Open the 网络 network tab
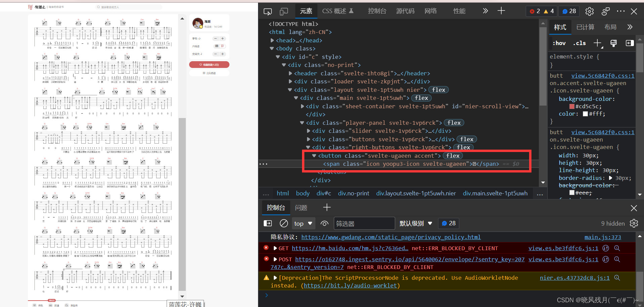Viewport: 644px width, 307px height. pyautogui.click(x=431, y=11)
